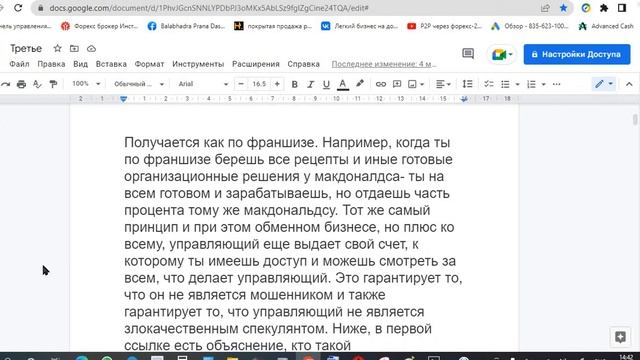Apply underline formatting
Viewport: 640px width, 360px height.
click(x=326, y=84)
